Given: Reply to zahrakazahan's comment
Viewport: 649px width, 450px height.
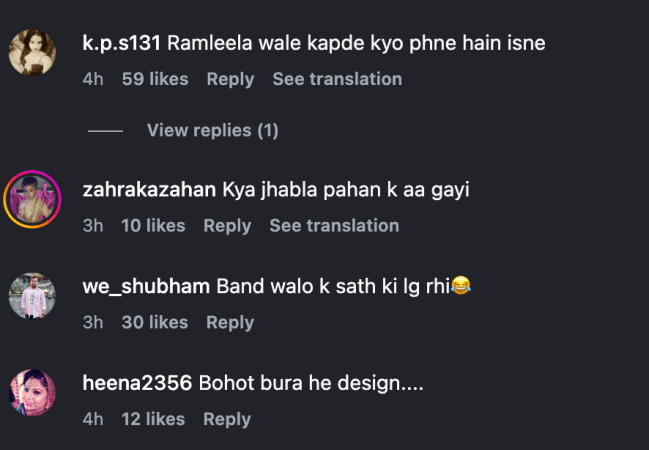Looking at the screenshot, I should [x=227, y=226].
